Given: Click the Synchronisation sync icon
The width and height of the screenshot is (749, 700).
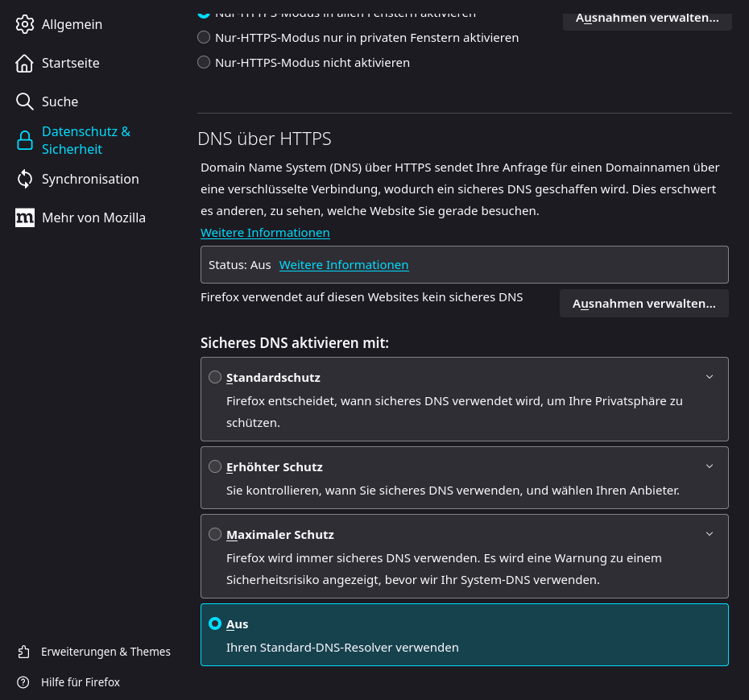Looking at the screenshot, I should (25, 179).
